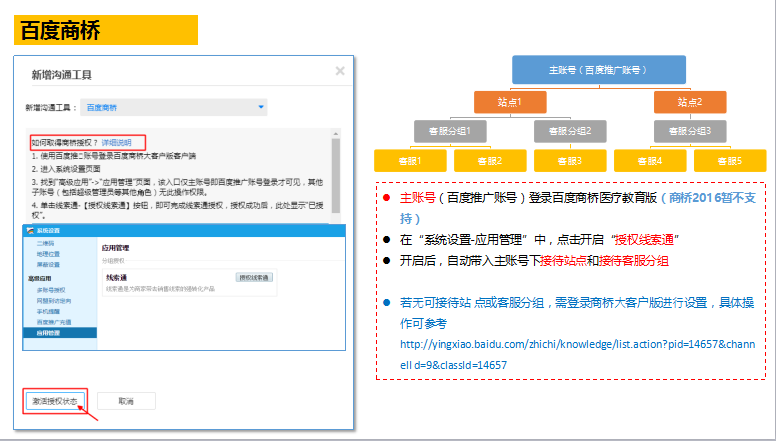Click the 应用管理 panel heading
Image resolution: width=776 pixels, height=441 pixels.
115,248
